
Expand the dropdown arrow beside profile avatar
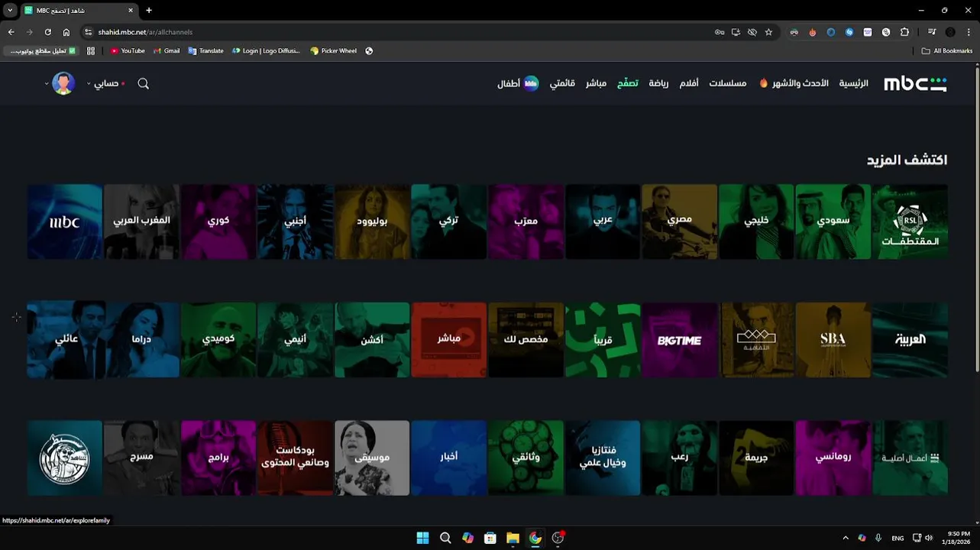[x=47, y=83]
